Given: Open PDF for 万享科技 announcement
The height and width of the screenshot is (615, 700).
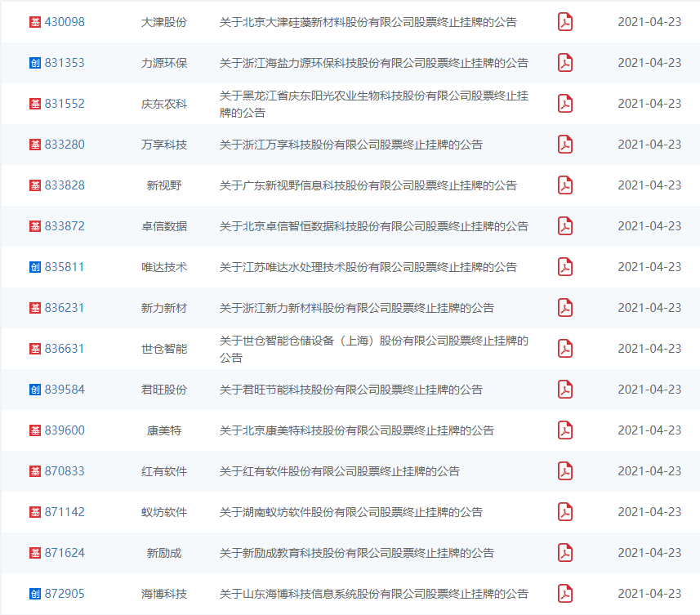Looking at the screenshot, I should pos(565,145).
